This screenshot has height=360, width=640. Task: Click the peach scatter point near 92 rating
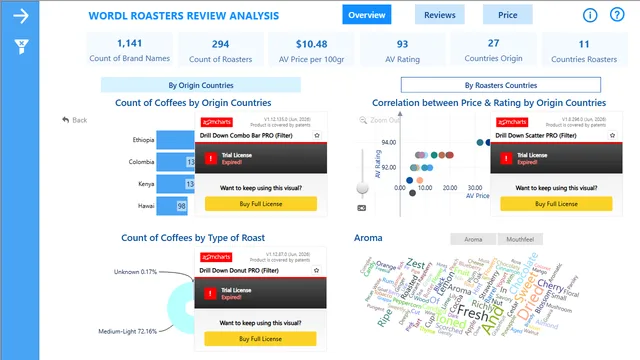[420, 180]
